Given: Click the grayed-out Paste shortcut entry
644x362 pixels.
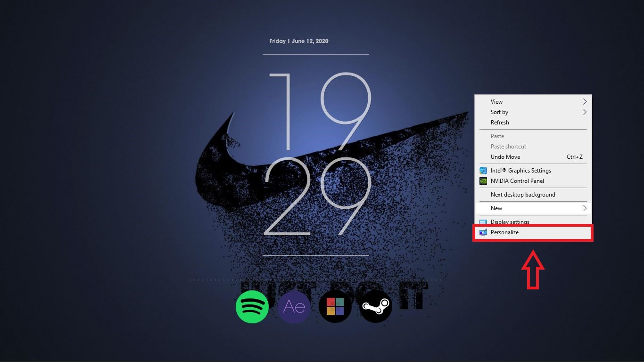Looking at the screenshot, I should click(533, 147).
